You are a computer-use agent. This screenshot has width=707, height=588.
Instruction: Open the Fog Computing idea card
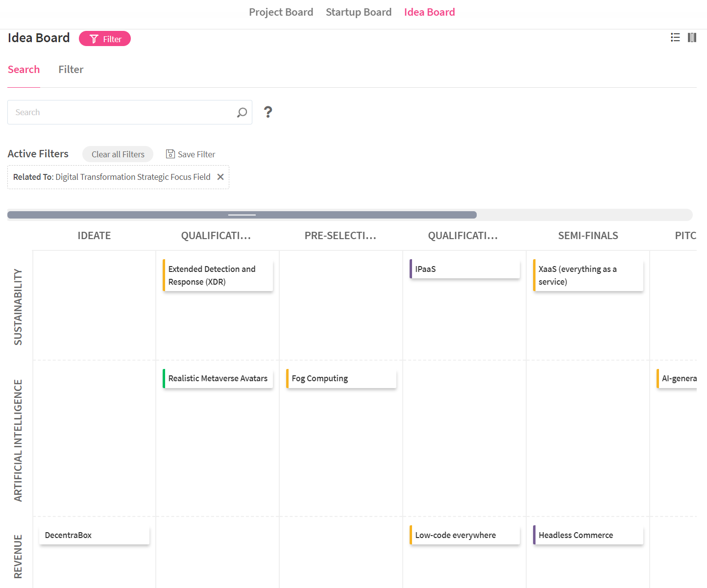point(341,379)
